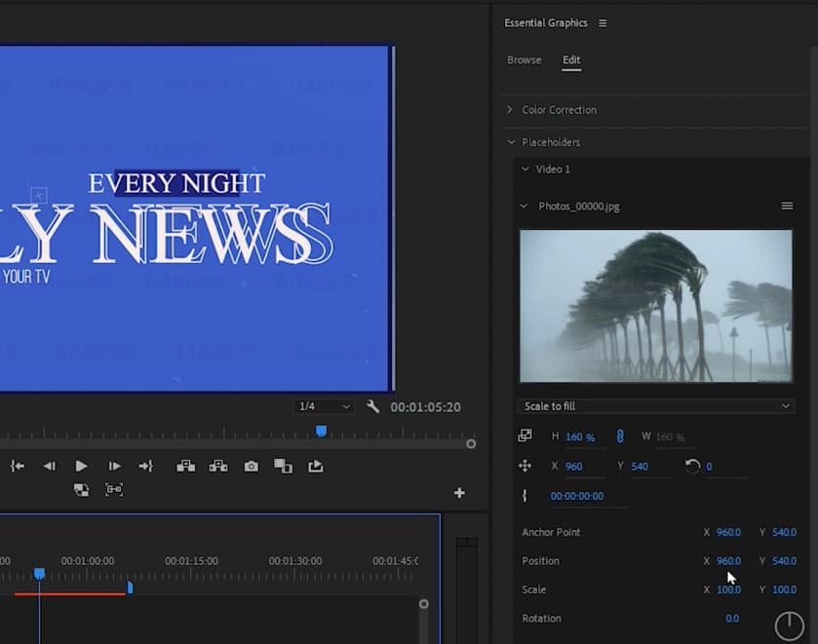The image size is (818, 644).
Task: Click the Play button in Program Monitor
Action: [x=81, y=467]
